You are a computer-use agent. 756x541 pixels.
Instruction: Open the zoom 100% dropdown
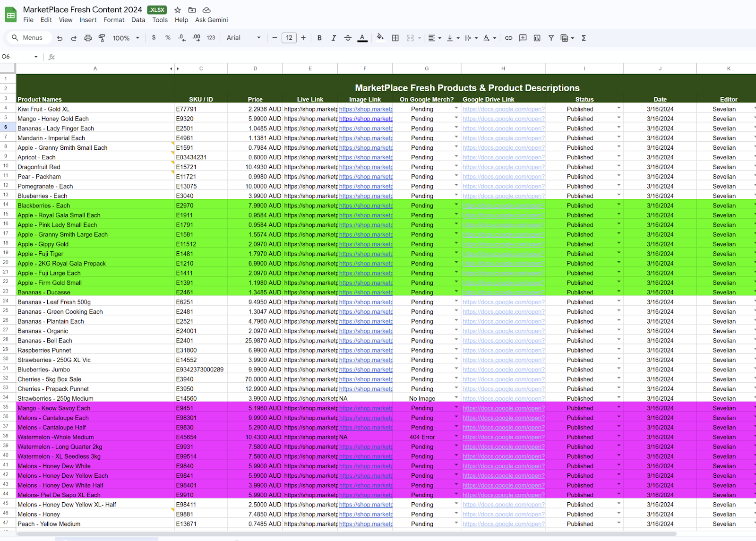click(126, 38)
